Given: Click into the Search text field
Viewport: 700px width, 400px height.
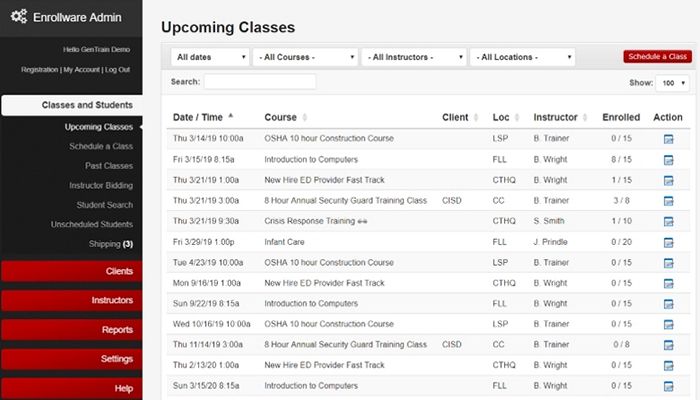Looking at the screenshot, I should click(259, 82).
